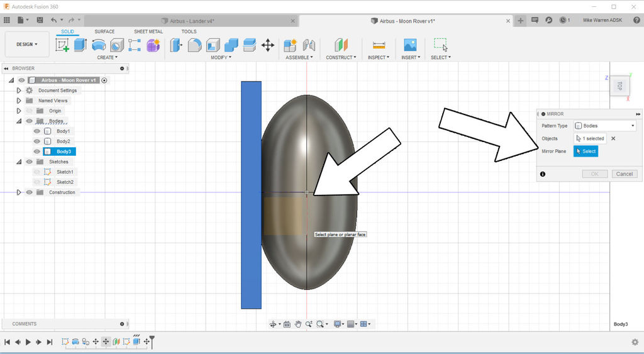
Task: Select the Split Body tool
Action: pos(249,45)
